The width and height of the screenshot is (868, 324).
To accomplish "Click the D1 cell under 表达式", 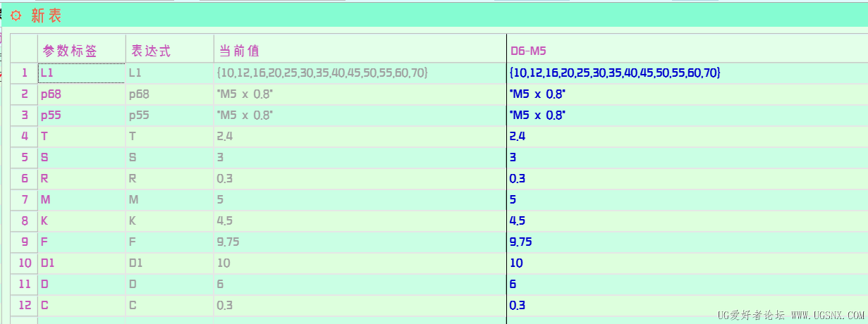I will click(170, 263).
